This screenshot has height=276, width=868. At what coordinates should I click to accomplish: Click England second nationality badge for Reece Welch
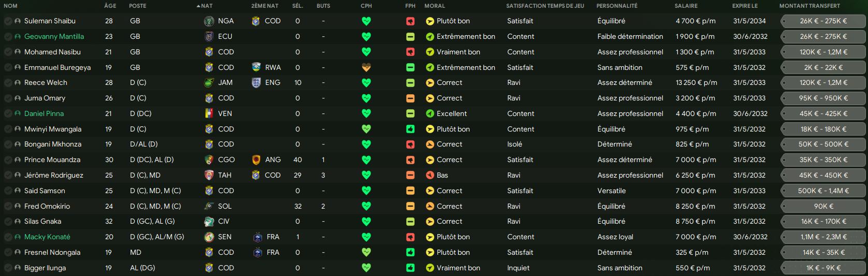click(x=256, y=83)
